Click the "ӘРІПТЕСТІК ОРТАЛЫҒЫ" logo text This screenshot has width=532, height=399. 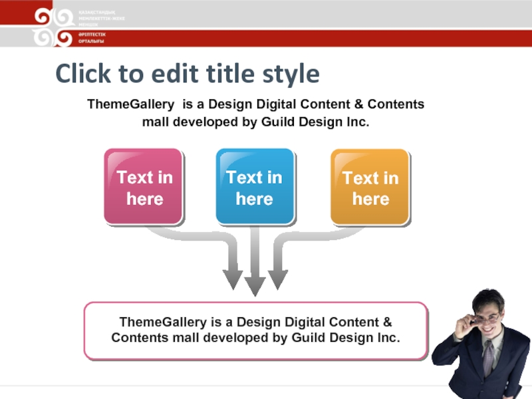92,38
